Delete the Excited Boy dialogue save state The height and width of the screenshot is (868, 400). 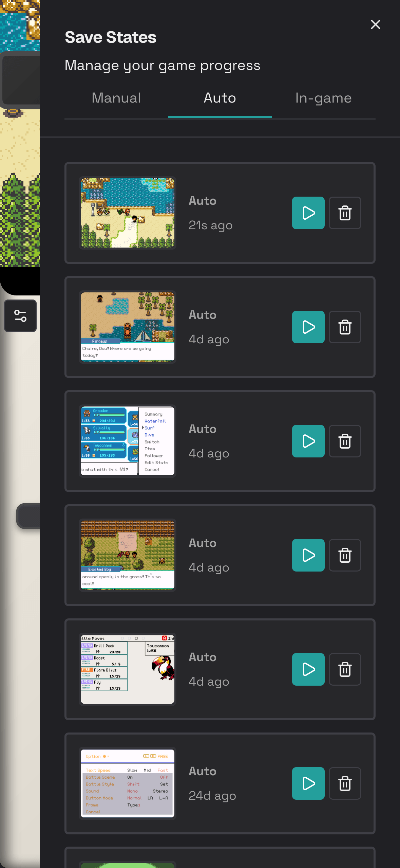tap(345, 555)
